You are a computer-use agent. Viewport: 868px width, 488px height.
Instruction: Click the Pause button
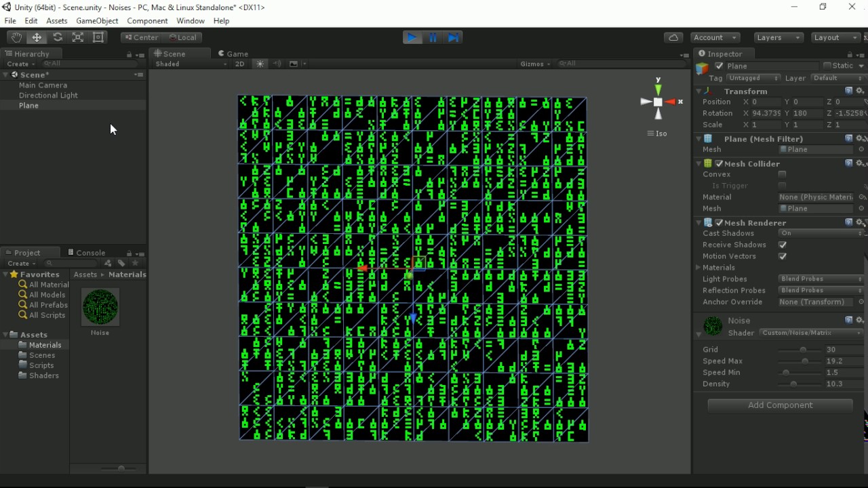pos(433,37)
